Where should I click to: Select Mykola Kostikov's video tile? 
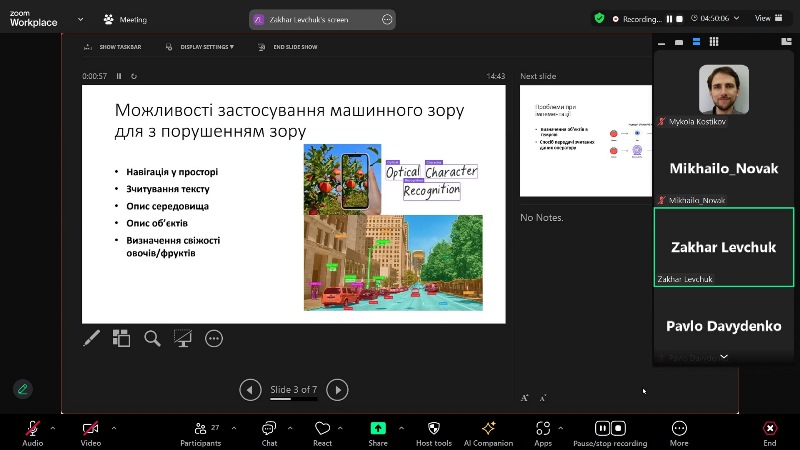723,90
